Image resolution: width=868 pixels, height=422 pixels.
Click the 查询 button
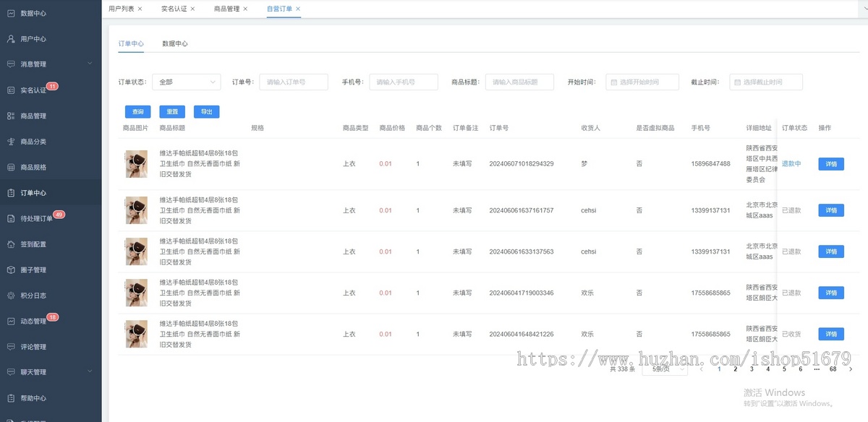coord(137,112)
